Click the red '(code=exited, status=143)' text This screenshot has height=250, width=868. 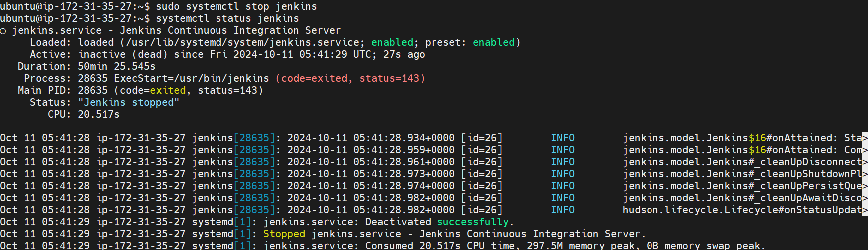coord(350,79)
